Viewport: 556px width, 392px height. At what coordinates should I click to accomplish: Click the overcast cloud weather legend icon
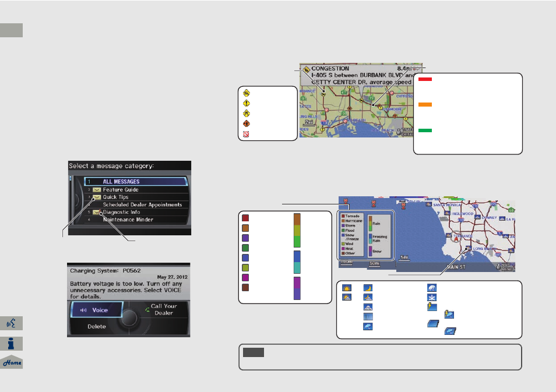(368, 307)
